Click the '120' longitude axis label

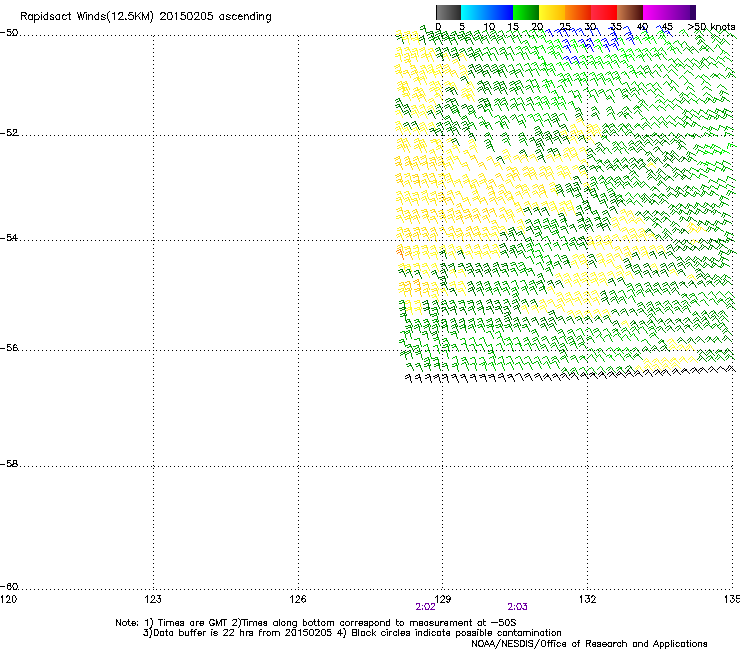point(8,599)
